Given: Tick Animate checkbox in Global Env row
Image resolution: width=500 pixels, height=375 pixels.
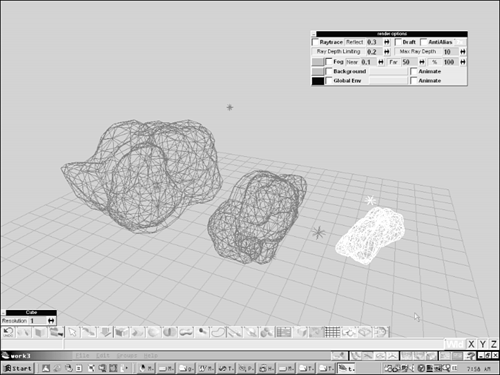Looking at the screenshot, I should 414,81.
